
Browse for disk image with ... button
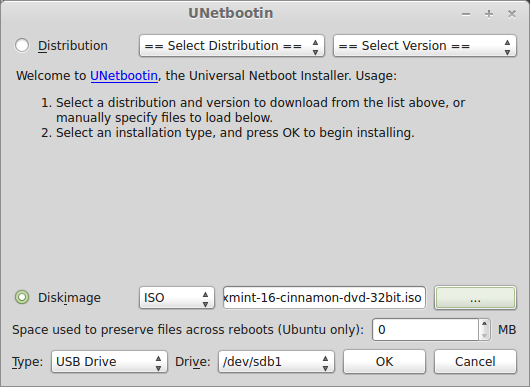tap(475, 298)
